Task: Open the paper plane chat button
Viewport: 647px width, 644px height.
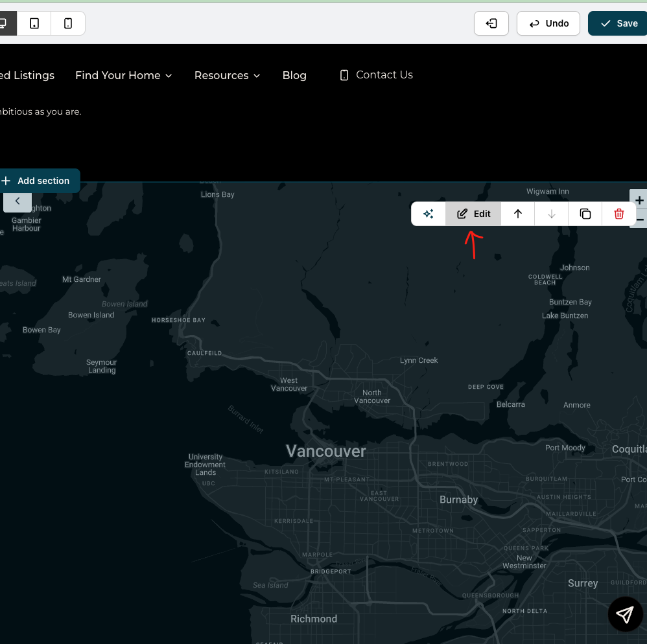Action: [x=625, y=614]
